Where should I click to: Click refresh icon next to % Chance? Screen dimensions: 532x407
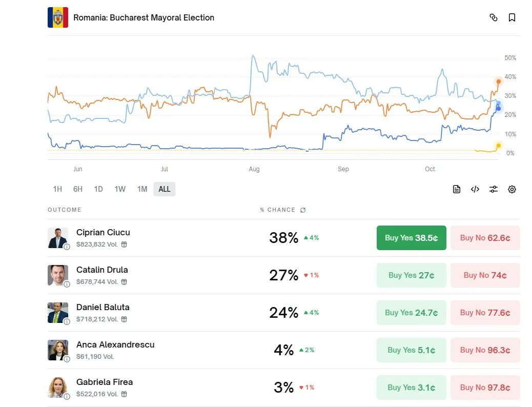[x=303, y=210]
